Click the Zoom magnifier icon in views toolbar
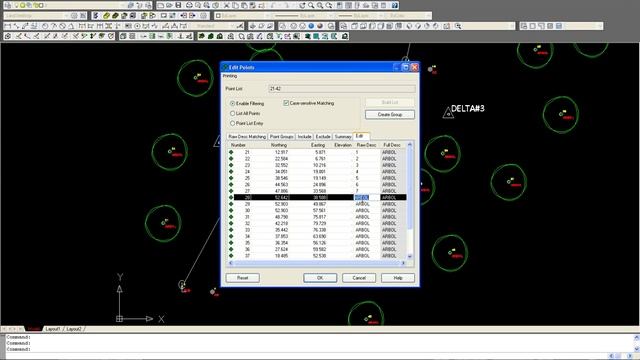 coord(458,26)
